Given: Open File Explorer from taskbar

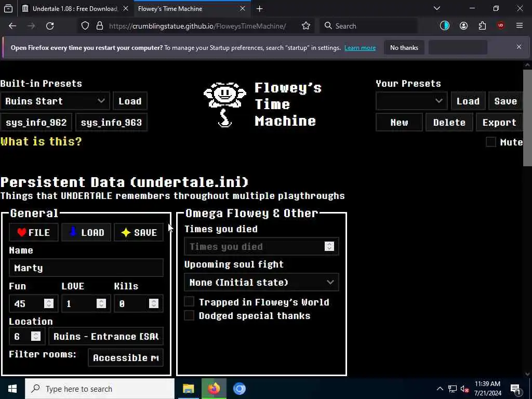Looking at the screenshot, I should click(188, 389).
